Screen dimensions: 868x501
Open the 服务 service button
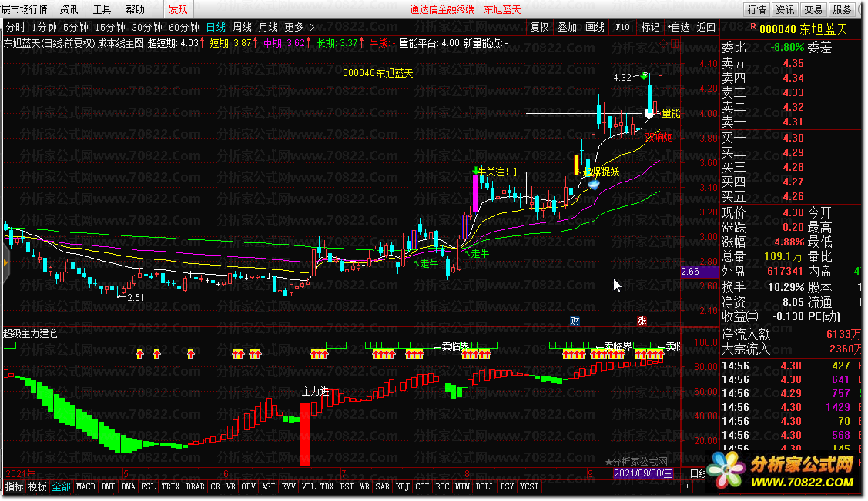(x=841, y=9)
